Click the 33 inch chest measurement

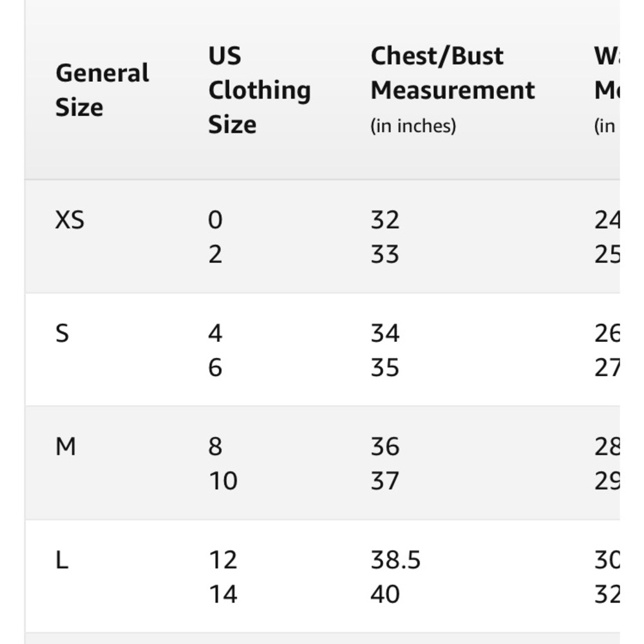tap(384, 254)
